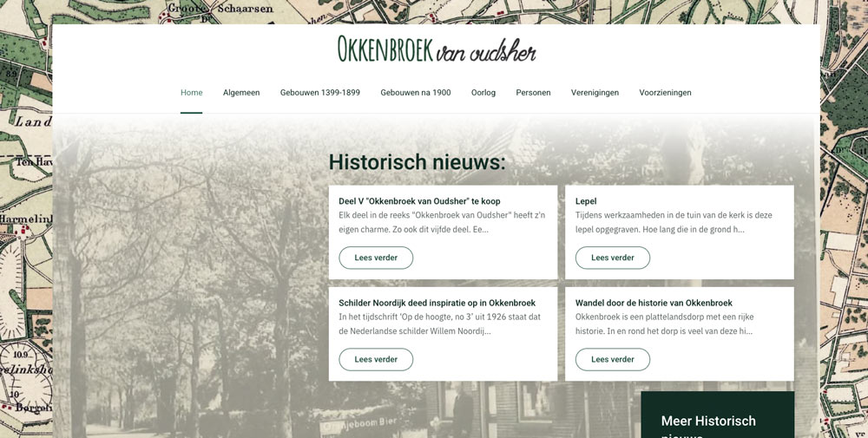868x438 pixels.
Task: Select Gebouwen 1399-1899 in navigation
Action: (x=319, y=93)
